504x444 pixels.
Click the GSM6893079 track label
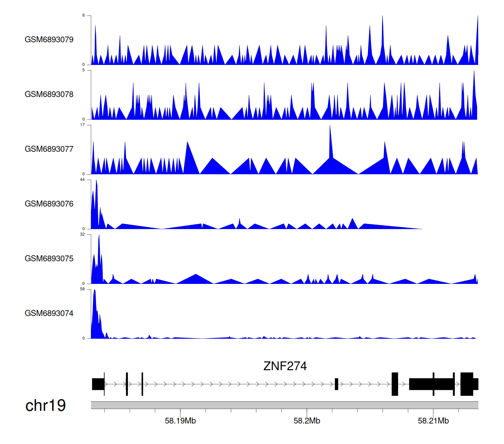49,40
